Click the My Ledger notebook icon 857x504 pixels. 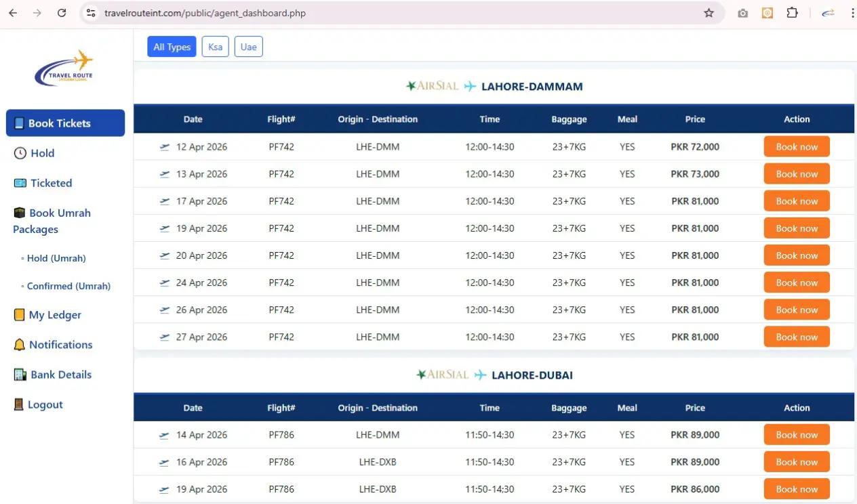(x=20, y=315)
